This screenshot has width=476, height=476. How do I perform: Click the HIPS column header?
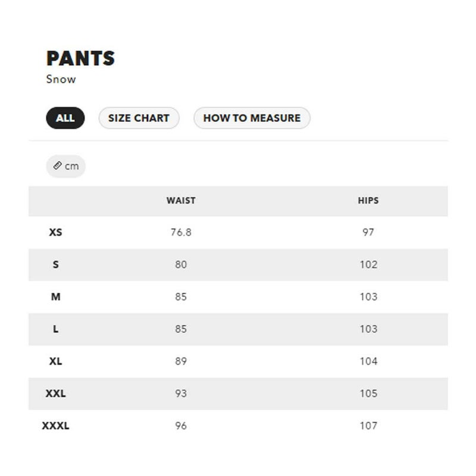[368, 201]
